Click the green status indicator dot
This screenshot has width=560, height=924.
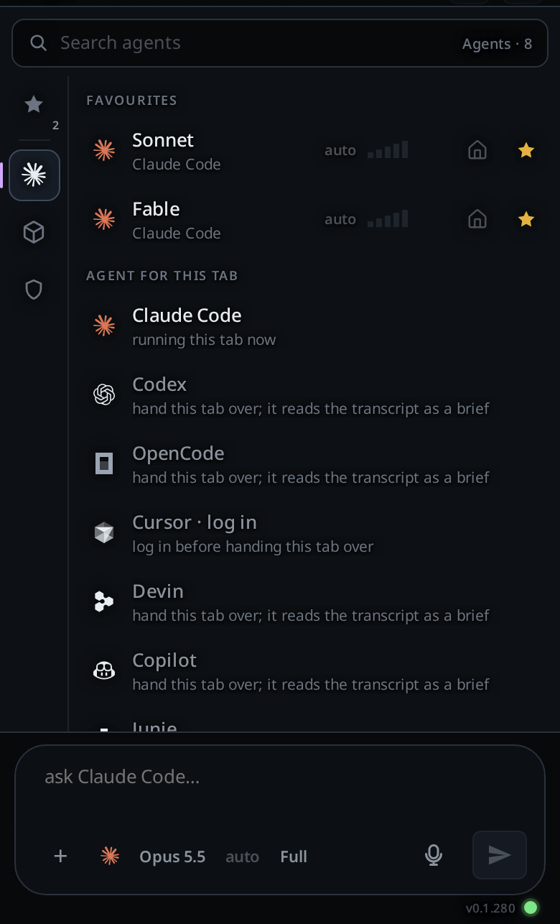(531, 907)
